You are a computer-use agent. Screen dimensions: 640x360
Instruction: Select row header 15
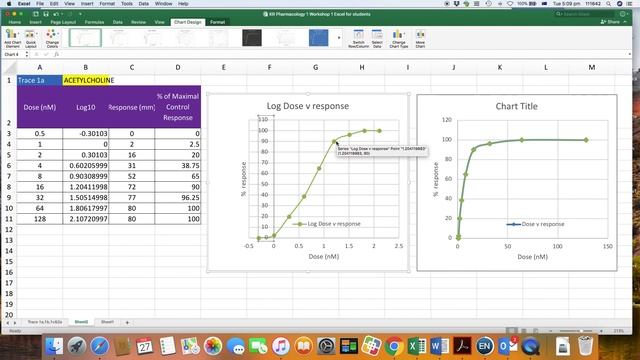click(x=9, y=261)
